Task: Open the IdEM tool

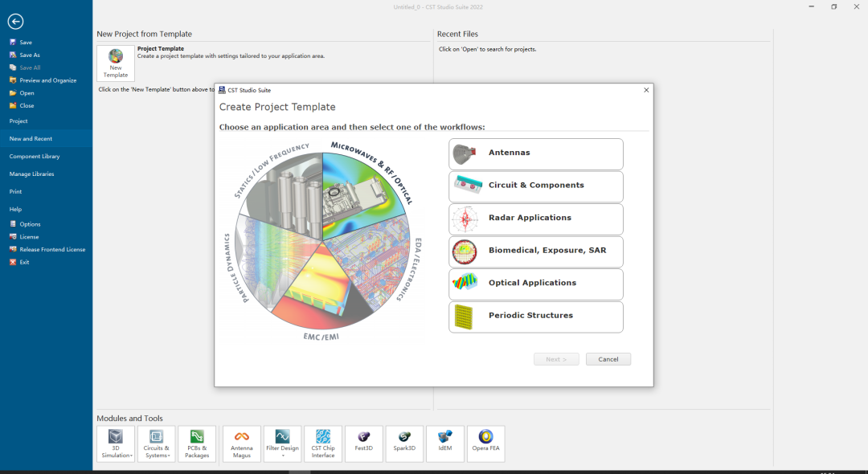Action: click(x=445, y=443)
